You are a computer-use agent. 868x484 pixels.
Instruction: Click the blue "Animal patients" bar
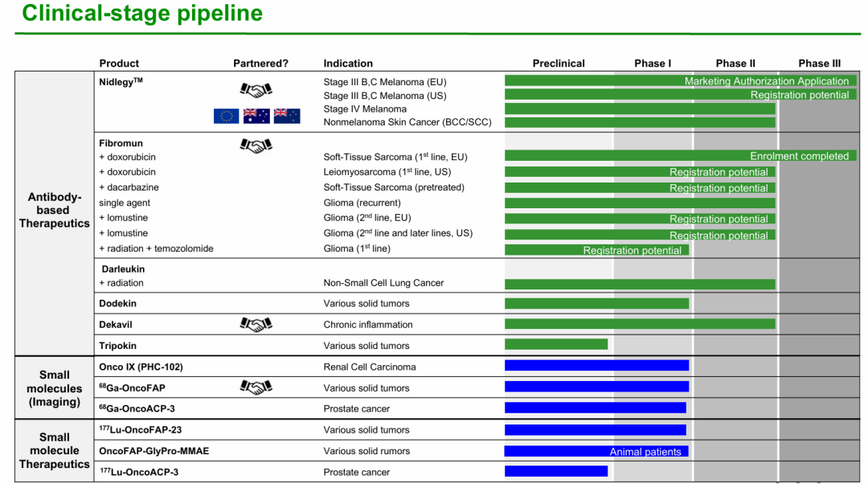pos(596,451)
